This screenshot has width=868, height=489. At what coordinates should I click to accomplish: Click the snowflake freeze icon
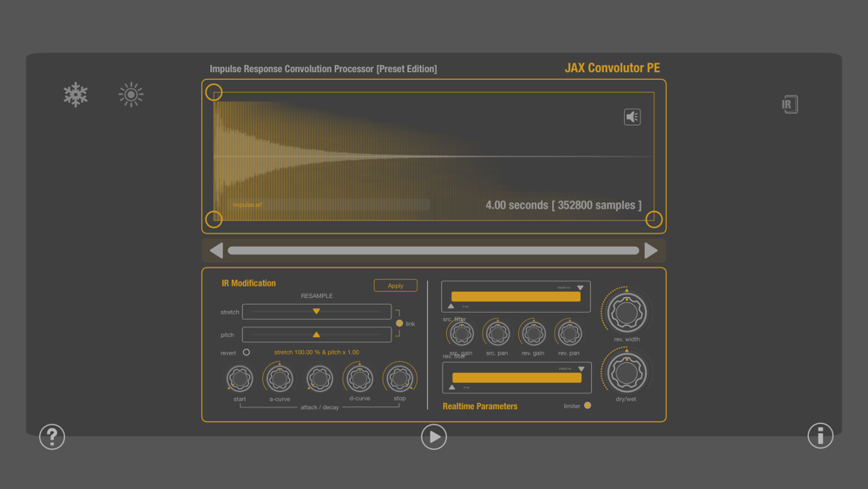[76, 95]
